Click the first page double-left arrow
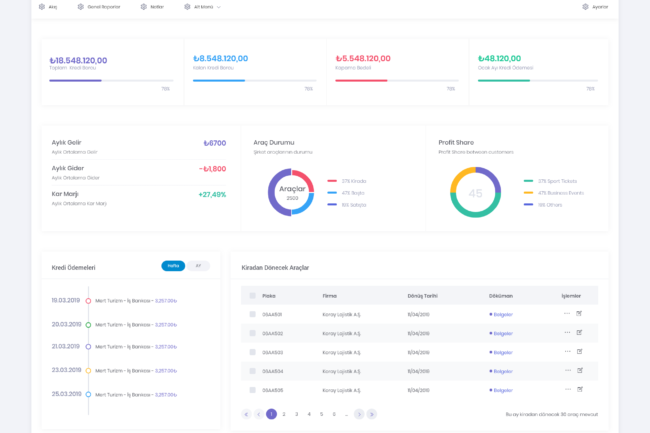Image resolution: width=650 pixels, height=433 pixels. point(246,414)
